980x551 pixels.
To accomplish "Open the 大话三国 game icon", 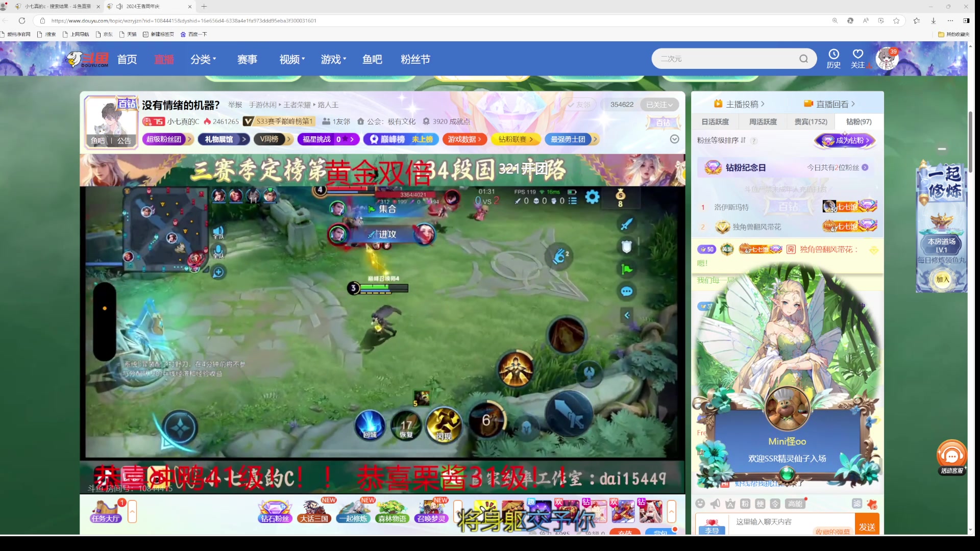I will coord(314,511).
